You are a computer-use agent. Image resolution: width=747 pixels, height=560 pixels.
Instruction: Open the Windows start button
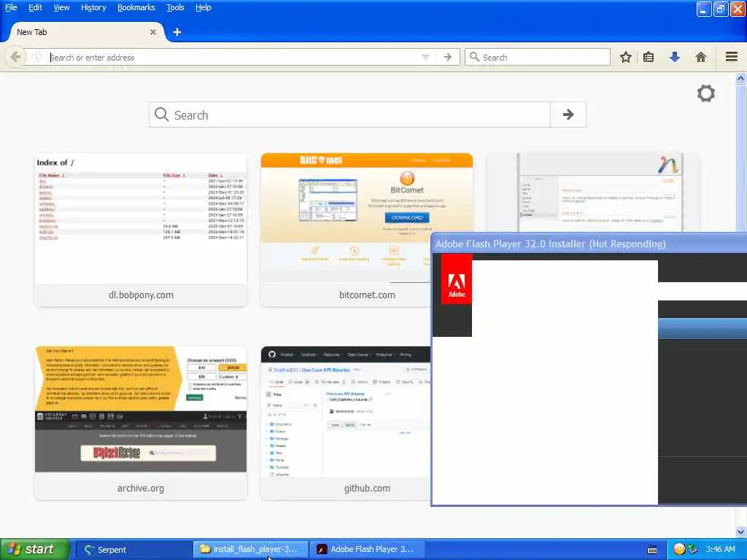[x=34, y=549]
